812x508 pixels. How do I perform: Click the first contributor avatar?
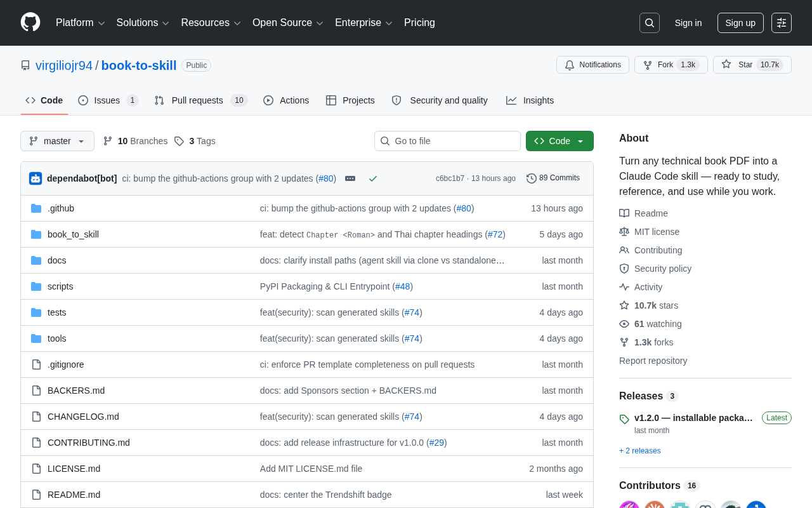tap(629, 505)
